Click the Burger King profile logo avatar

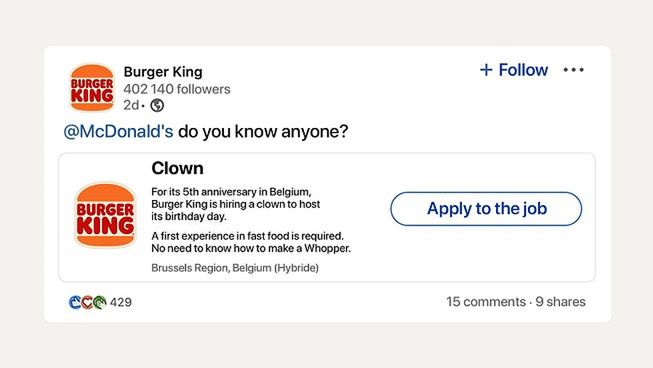click(92, 88)
